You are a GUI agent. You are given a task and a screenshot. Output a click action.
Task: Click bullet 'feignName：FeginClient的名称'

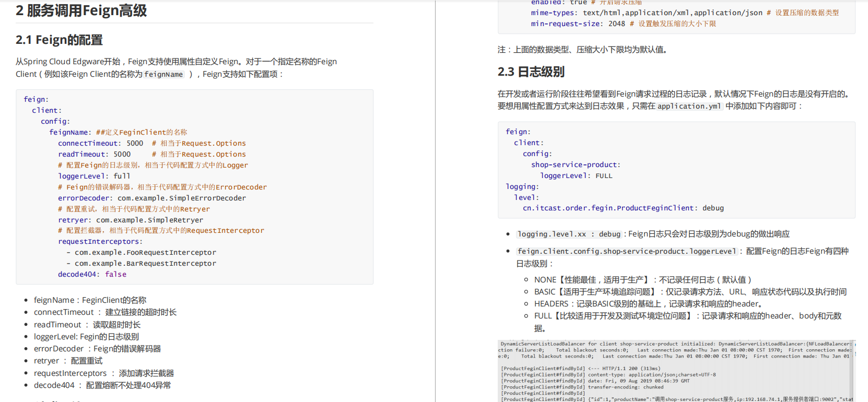[x=90, y=300]
